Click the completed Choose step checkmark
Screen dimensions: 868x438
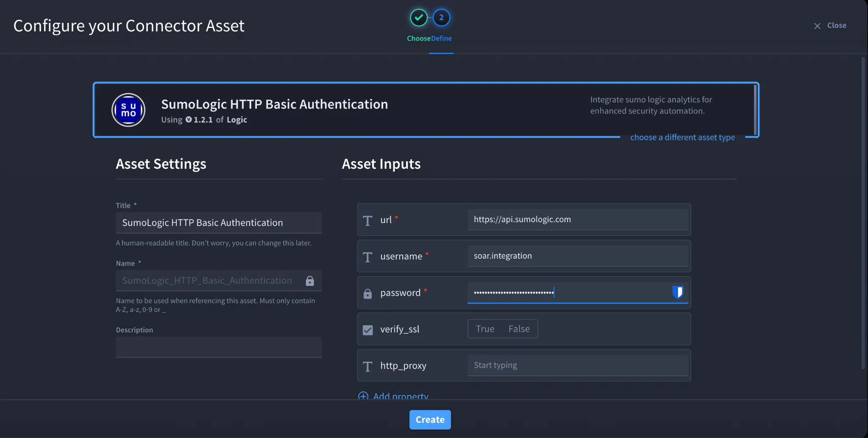[418, 17]
